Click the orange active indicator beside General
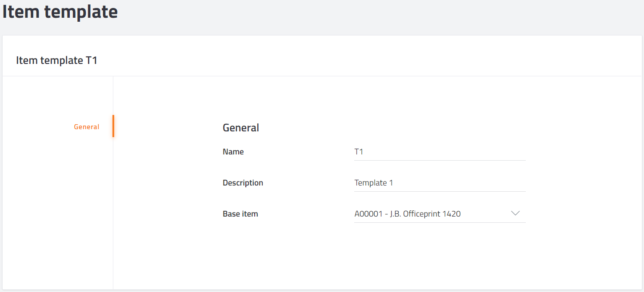 click(113, 126)
